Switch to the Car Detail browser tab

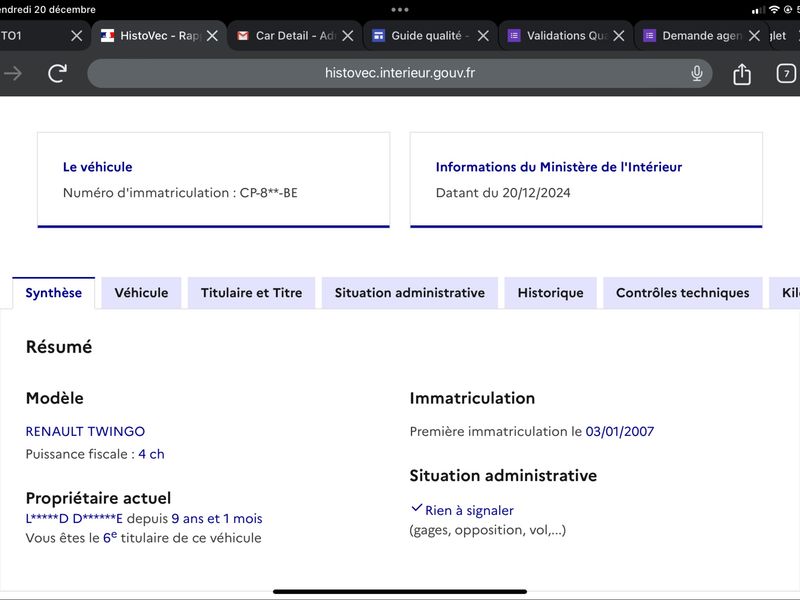tap(295, 36)
